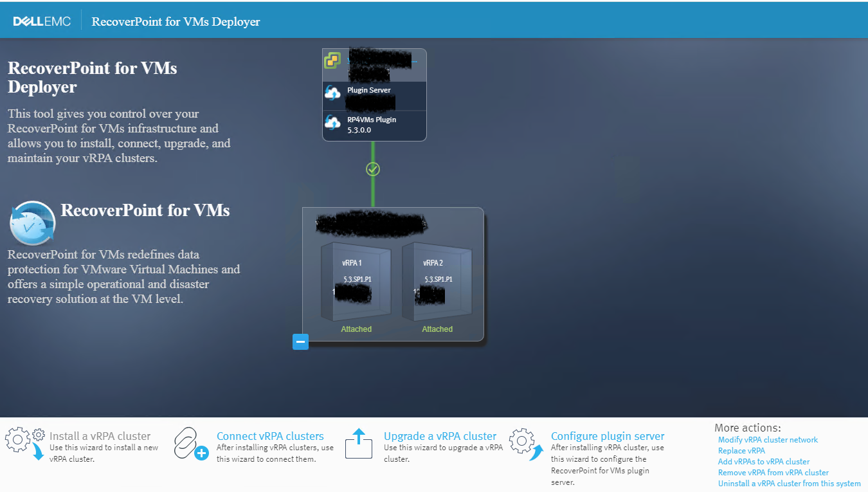Click the Plugin Server label
The height and width of the screenshot is (492, 868).
(368, 90)
